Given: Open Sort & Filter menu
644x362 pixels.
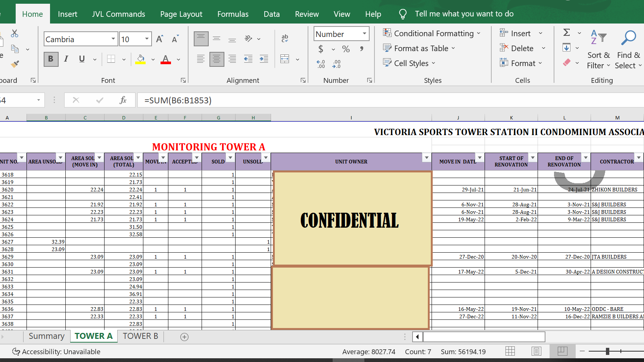Looking at the screenshot, I should [x=599, y=49].
